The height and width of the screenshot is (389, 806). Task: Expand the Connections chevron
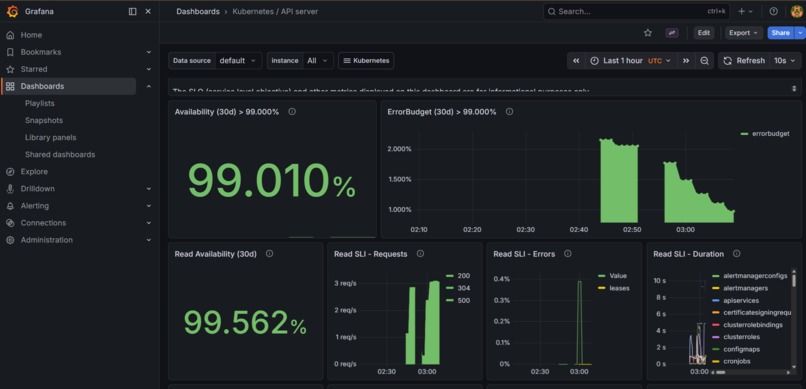click(149, 223)
